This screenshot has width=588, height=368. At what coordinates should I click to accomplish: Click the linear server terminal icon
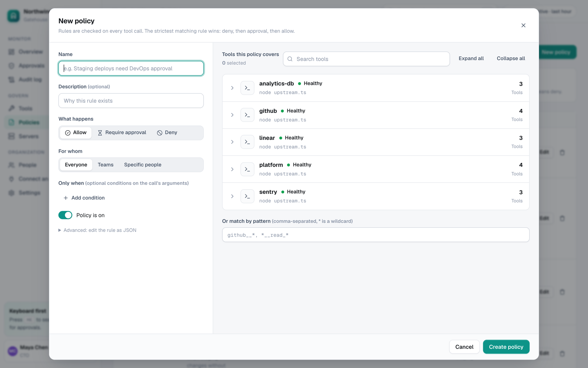click(x=247, y=142)
